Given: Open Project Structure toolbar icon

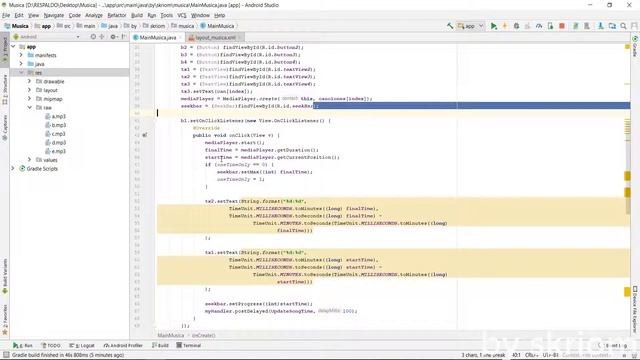Looking at the screenshot, I should coord(612,26).
